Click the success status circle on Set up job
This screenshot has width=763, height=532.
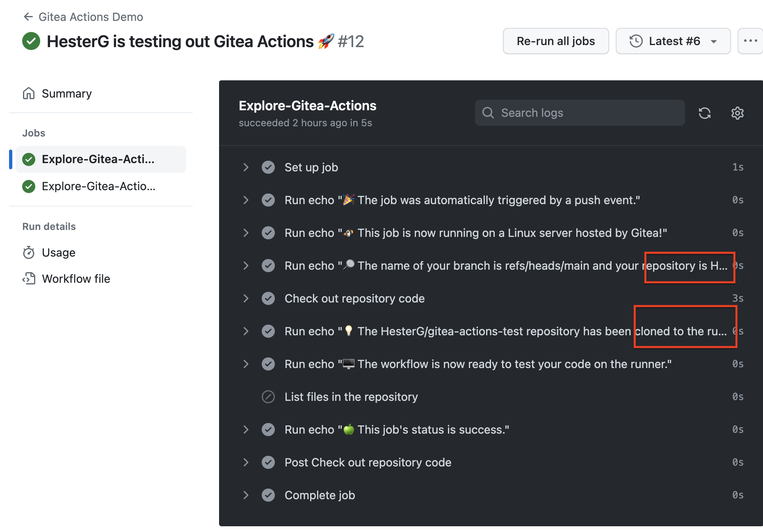268,167
